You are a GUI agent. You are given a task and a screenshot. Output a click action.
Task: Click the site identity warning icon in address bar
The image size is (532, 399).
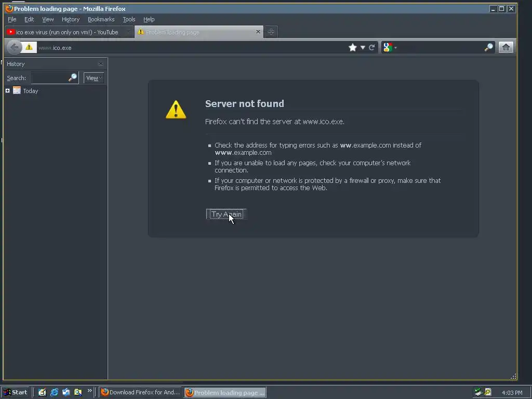29,47
